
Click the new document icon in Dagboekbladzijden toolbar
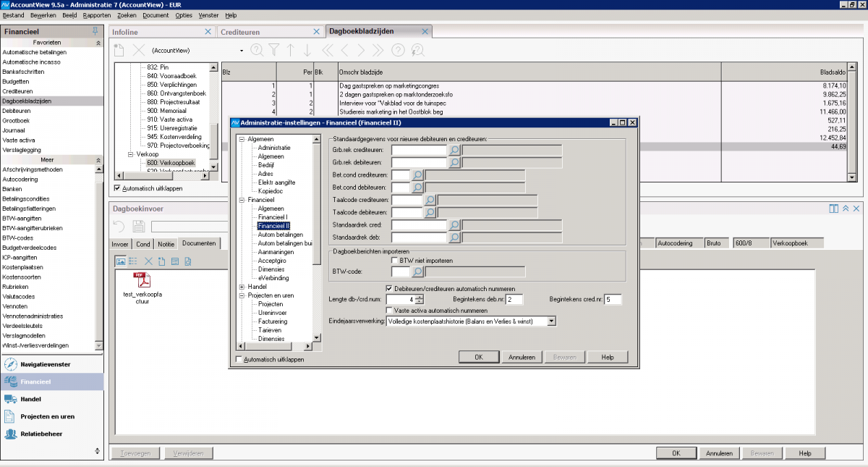(120, 50)
